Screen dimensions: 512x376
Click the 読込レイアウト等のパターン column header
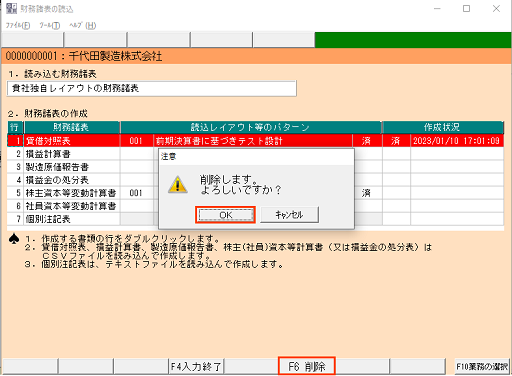tap(251, 127)
